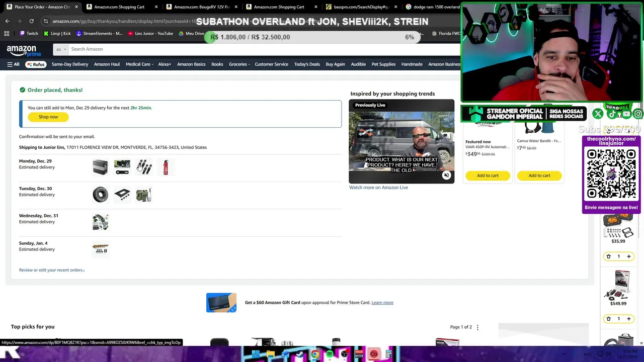The image size is (644, 362).
Task: Expand the Customer Service menu
Action: [271, 64]
